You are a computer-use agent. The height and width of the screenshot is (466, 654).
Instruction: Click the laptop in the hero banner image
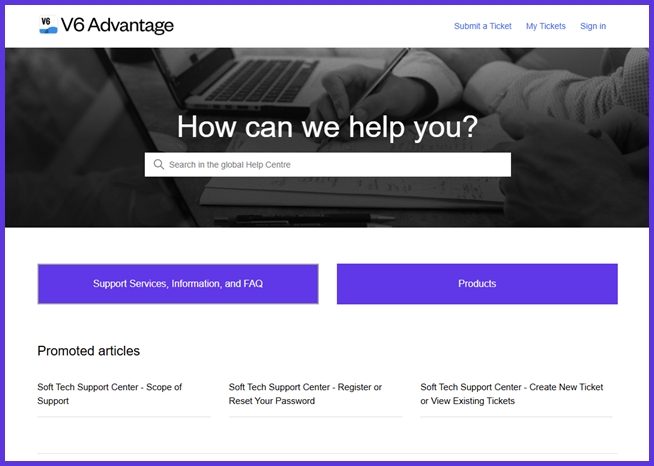tap(250, 75)
